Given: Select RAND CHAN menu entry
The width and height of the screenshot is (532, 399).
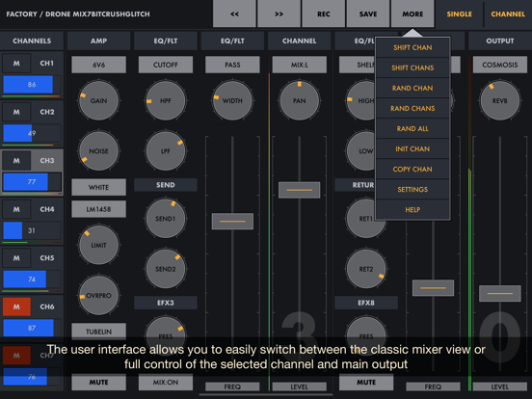Looking at the screenshot, I should (412, 89).
